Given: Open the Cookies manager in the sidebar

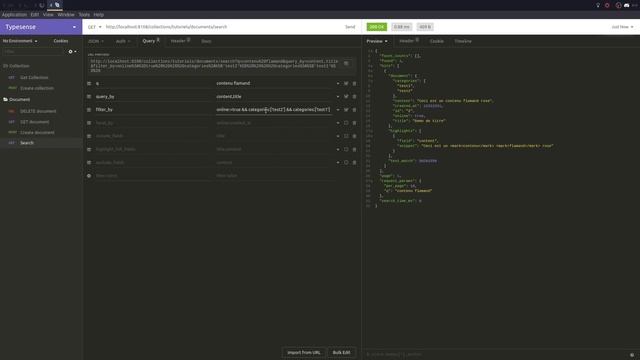Looking at the screenshot, I should (x=61, y=41).
